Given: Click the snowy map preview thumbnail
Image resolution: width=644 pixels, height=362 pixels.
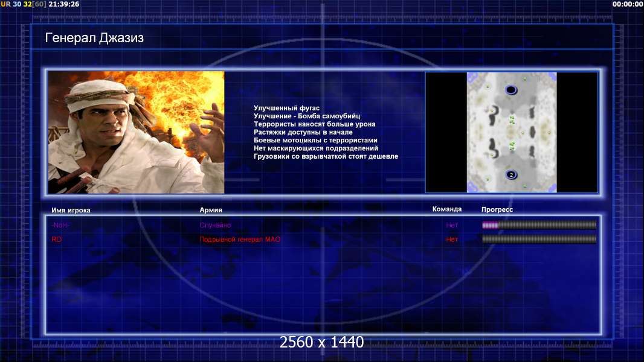Looking at the screenshot, I should tap(511, 132).
